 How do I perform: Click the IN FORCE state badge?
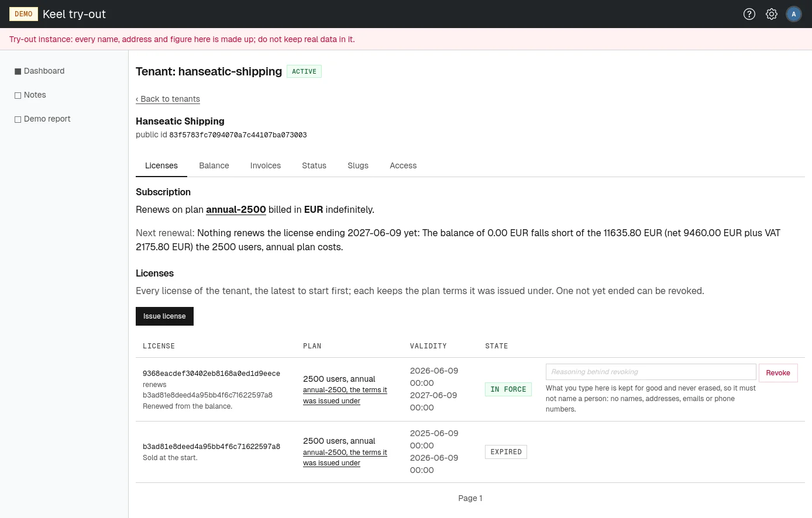(x=508, y=389)
